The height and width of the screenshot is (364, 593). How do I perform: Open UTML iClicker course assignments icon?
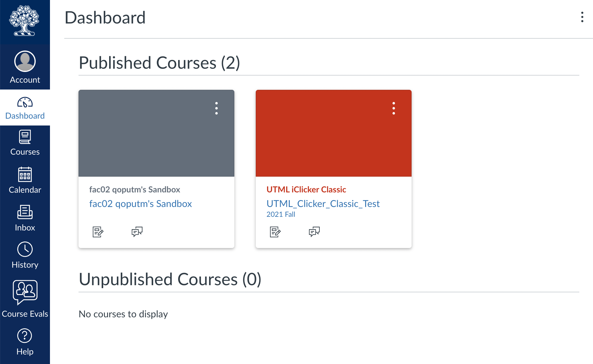[275, 232]
